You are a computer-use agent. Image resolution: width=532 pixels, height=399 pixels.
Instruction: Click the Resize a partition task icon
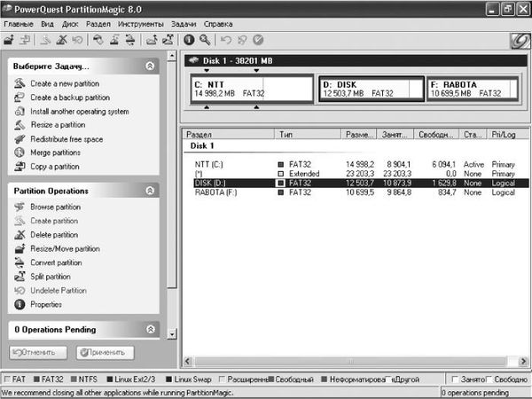[x=21, y=125]
